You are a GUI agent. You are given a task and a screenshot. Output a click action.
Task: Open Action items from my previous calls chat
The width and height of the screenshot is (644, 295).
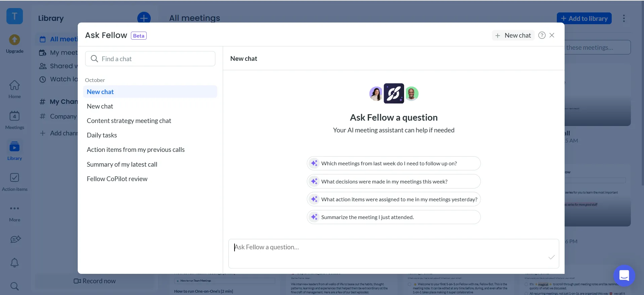(x=150, y=150)
